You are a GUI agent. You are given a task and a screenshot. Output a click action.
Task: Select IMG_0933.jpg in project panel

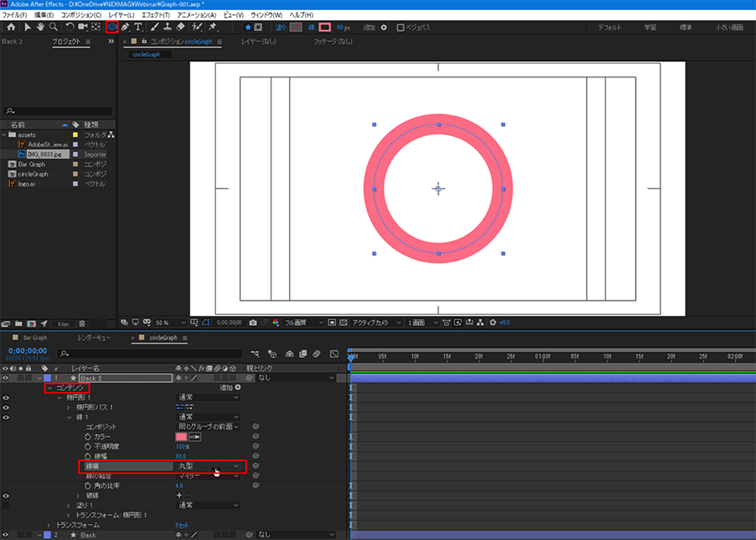point(46,155)
